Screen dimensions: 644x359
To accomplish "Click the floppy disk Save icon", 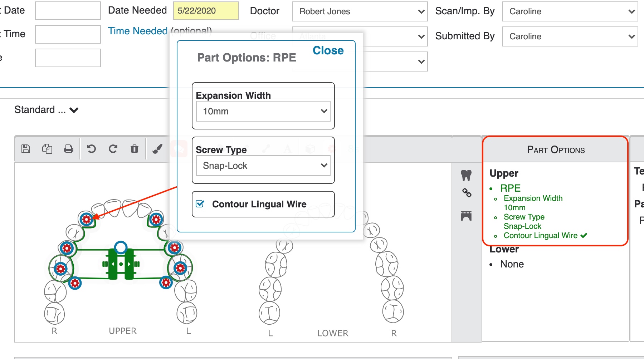I will pos(26,149).
